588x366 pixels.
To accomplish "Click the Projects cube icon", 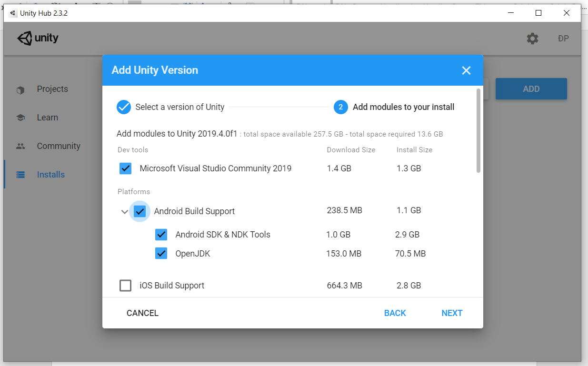I will pyautogui.click(x=20, y=89).
